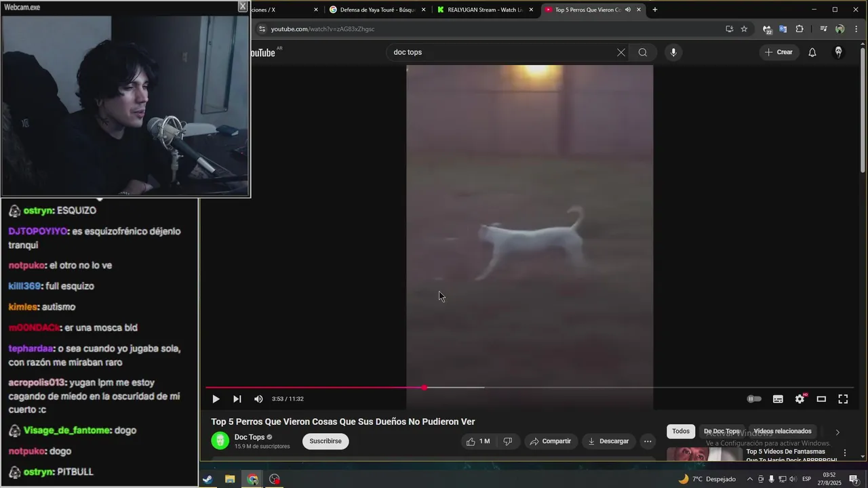Show more filter chips arrow
The width and height of the screenshot is (868, 488).
(x=837, y=432)
